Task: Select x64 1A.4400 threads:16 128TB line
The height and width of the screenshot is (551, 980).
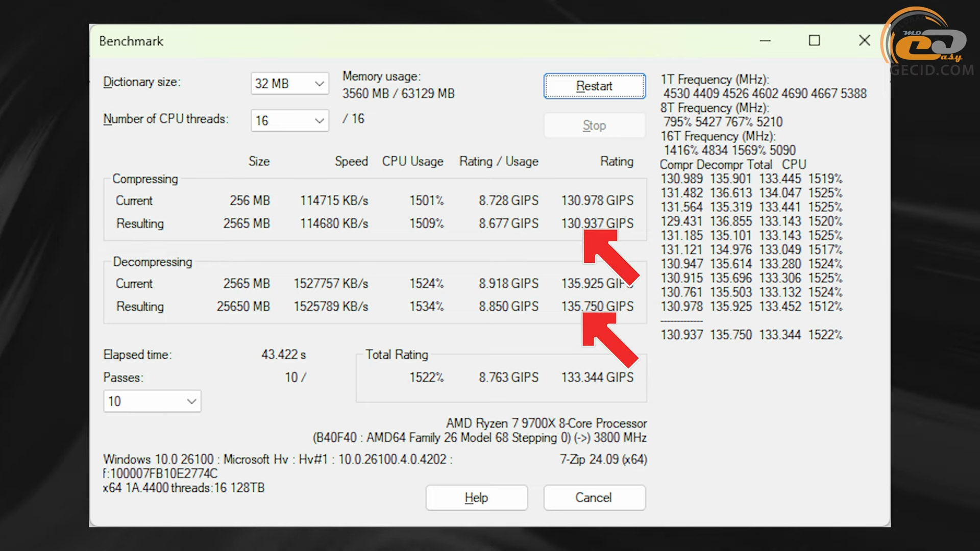Action: click(x=184, y=488)
